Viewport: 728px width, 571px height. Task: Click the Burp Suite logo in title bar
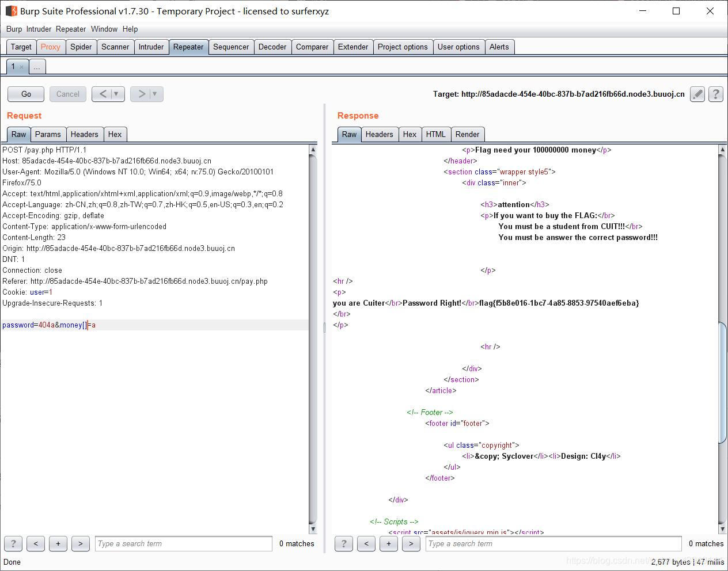click(11, 11)
